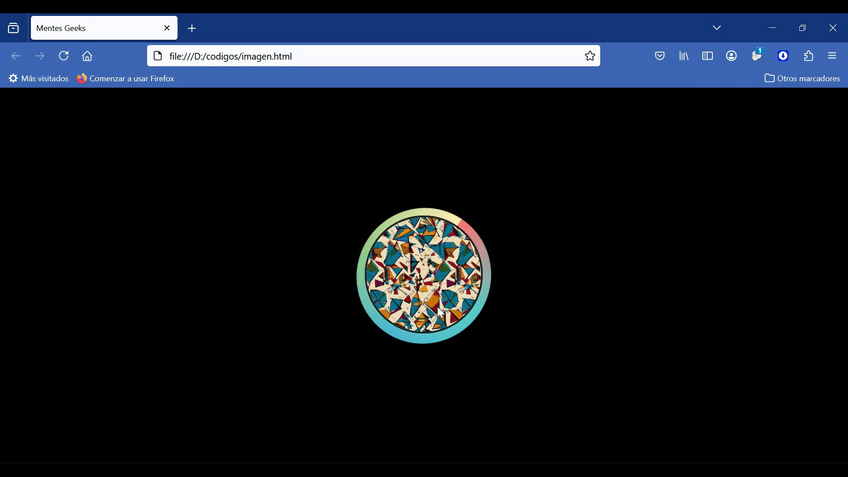Expand the list all tabs chevron
Image resolution: width=848 pixels, height=477 pixels.
pos(717,28)
